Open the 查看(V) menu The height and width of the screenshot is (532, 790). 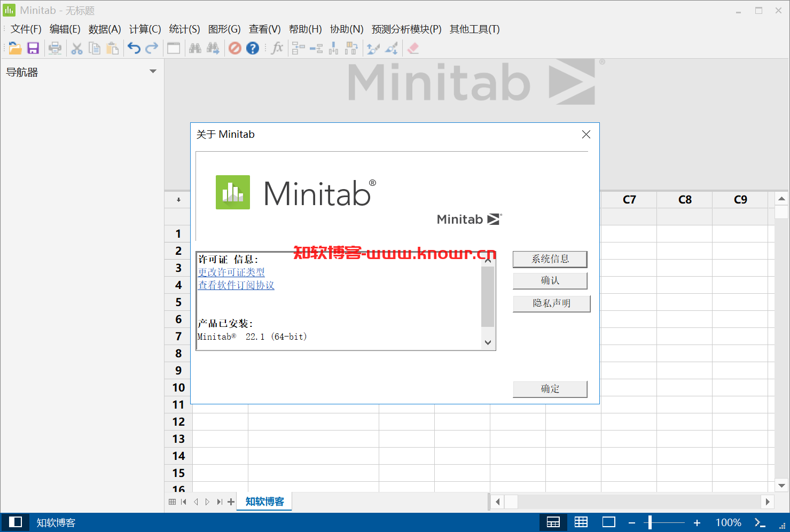click(x=264, y=29)
